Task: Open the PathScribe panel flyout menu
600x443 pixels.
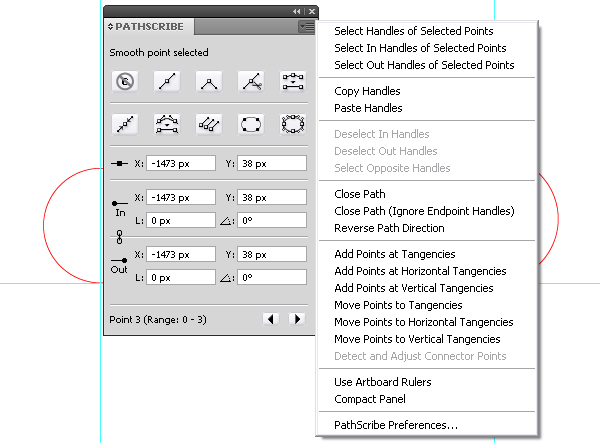Action: click(307, 27)
